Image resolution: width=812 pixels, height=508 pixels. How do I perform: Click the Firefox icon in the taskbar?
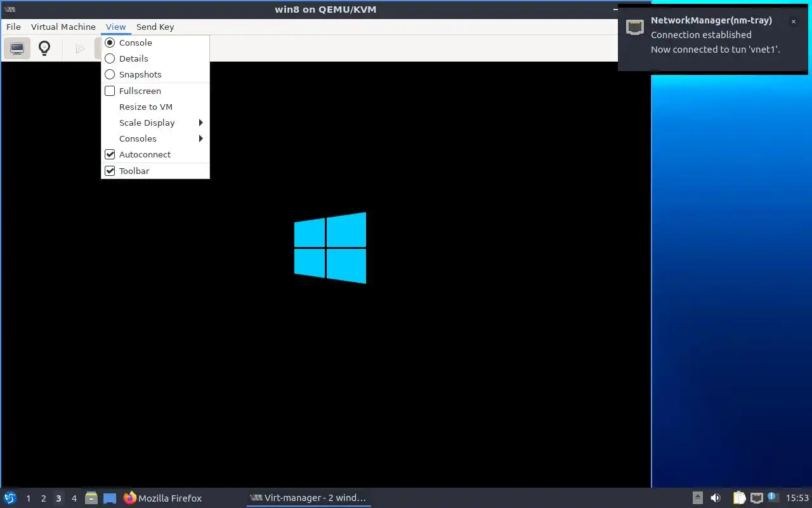[x=130, y=498]
